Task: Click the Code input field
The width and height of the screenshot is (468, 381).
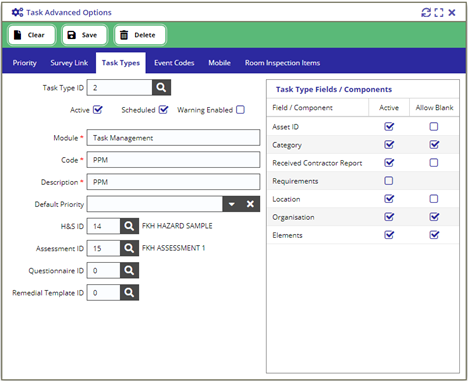Action: click(173, 160)
